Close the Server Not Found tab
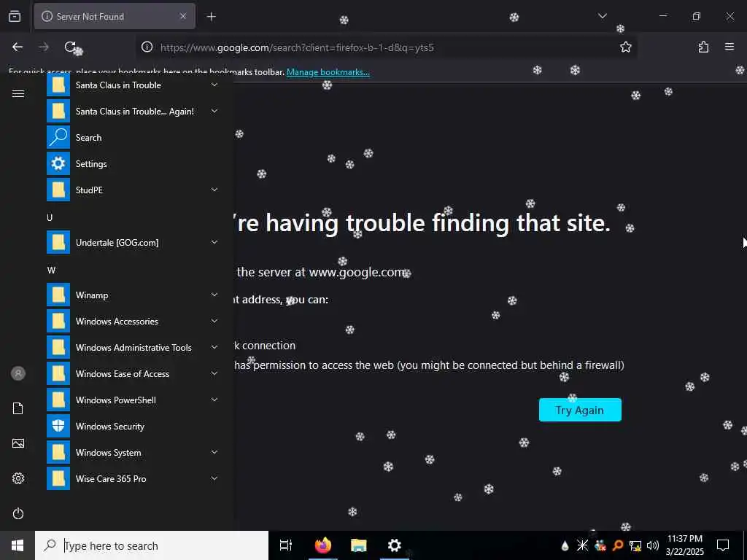 [183, 16]
